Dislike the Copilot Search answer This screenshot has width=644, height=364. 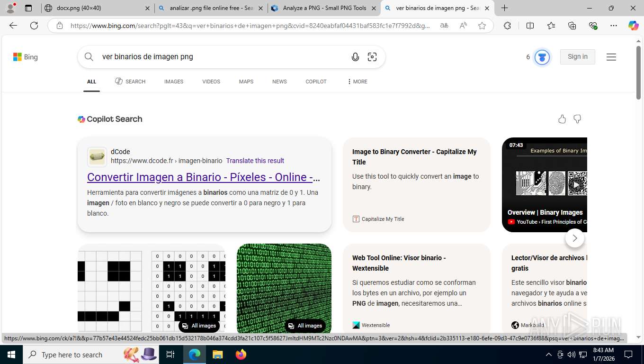(x=577, y=119)
